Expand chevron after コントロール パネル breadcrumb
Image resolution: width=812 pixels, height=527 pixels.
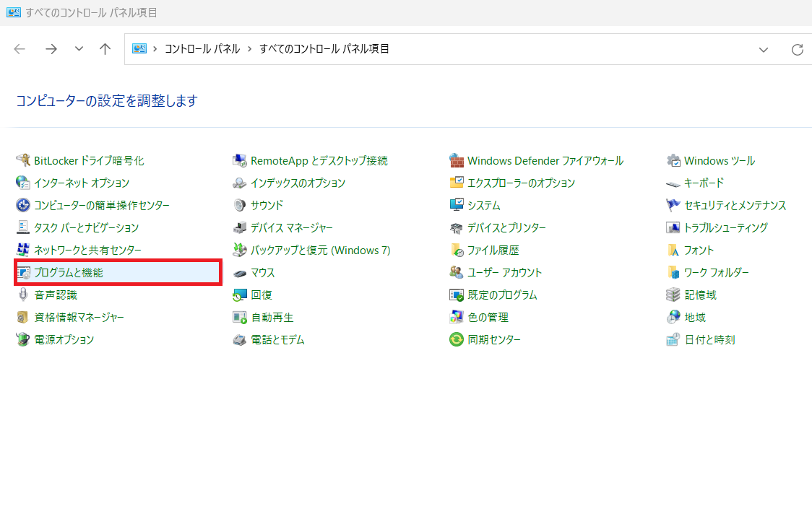[x=250, y=48]
